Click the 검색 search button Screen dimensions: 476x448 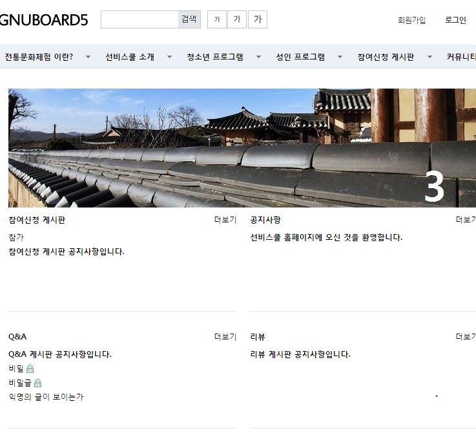click(189, 19)
